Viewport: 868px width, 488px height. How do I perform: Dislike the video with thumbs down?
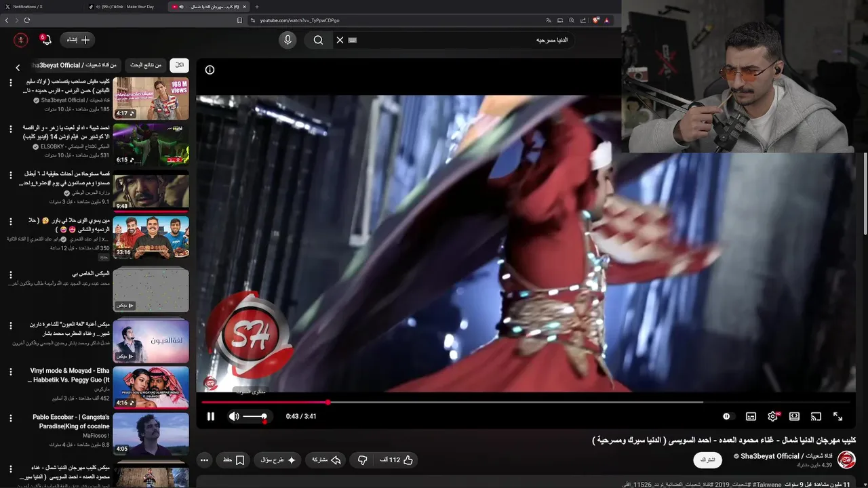pos(363,460)
